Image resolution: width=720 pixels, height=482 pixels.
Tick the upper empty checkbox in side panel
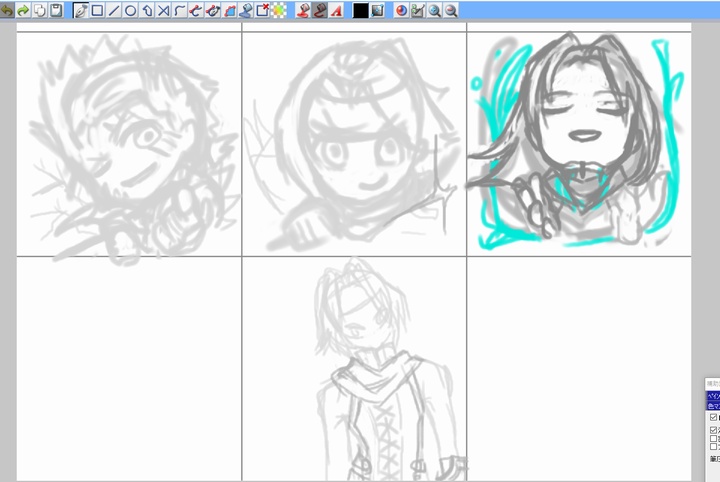(713, 438)
